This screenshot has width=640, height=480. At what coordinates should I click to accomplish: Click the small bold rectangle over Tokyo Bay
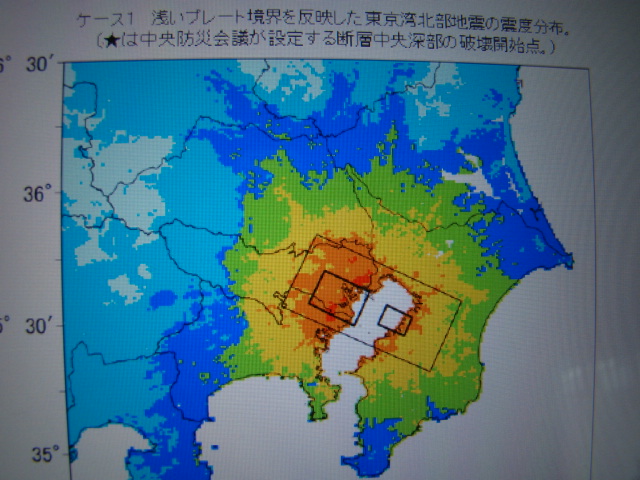395,320
